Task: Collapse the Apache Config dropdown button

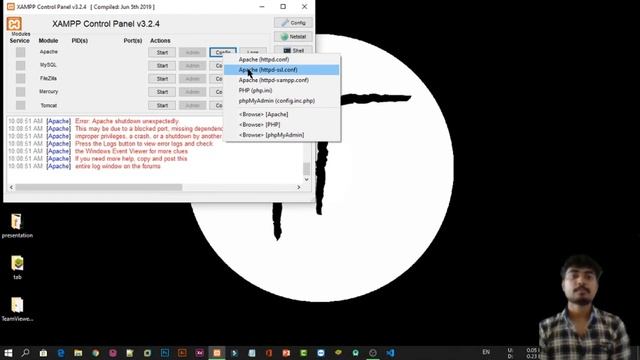Action: 223,52
